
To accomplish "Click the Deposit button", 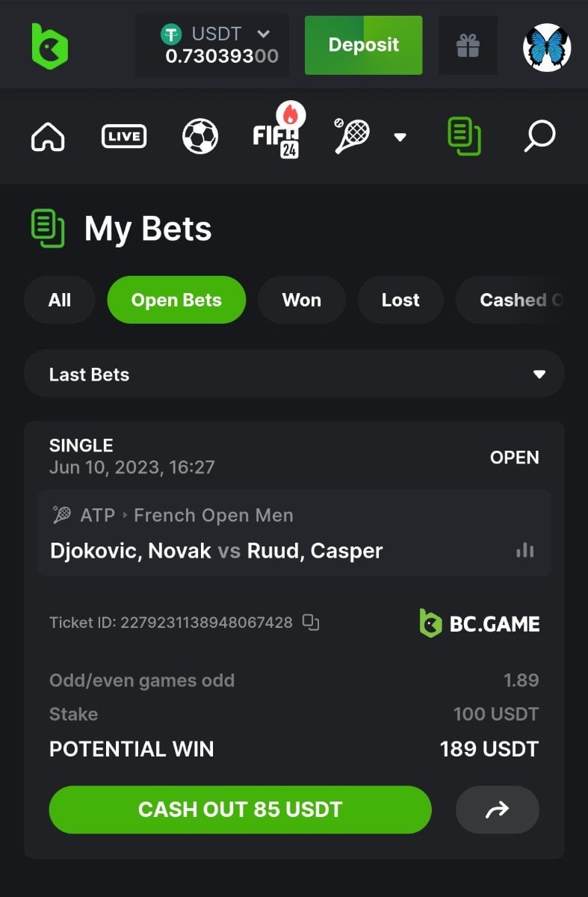I will [363, 45].
